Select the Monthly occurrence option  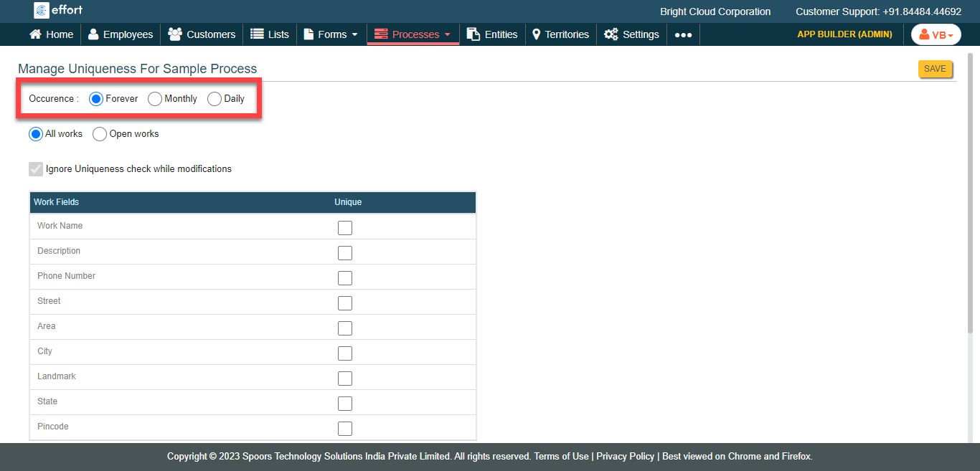(x=155, y=99)
